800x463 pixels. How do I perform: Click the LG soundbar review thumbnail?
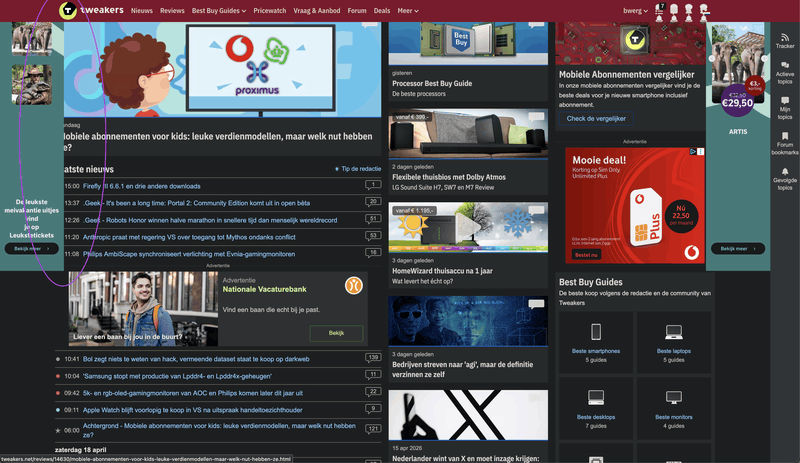tap(468, 133)
